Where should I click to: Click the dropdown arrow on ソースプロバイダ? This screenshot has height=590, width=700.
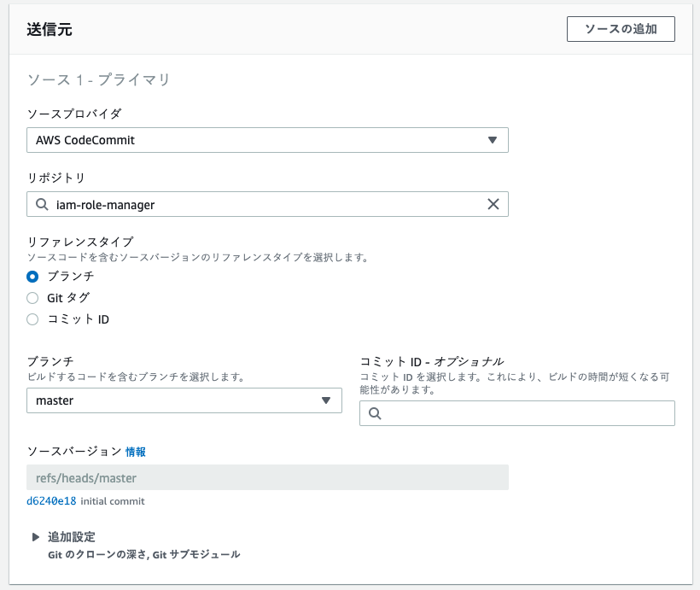pos(493,140)
